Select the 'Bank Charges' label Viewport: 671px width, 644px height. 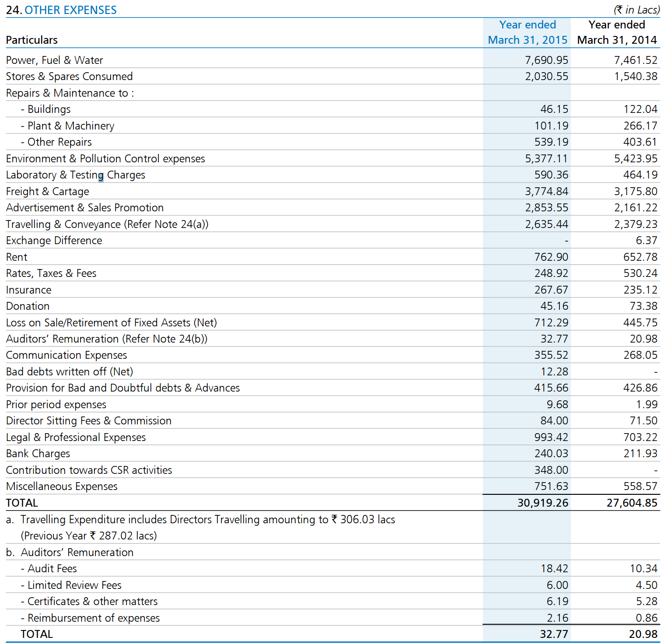pos(38,453)
